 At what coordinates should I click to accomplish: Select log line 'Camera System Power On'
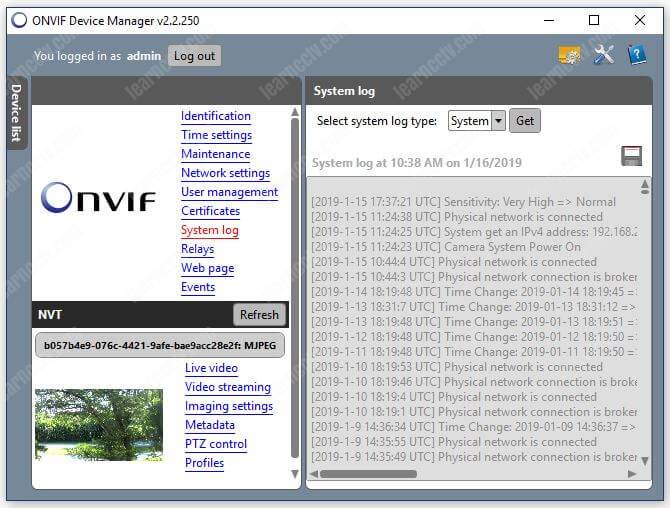[x=446, y=247]
